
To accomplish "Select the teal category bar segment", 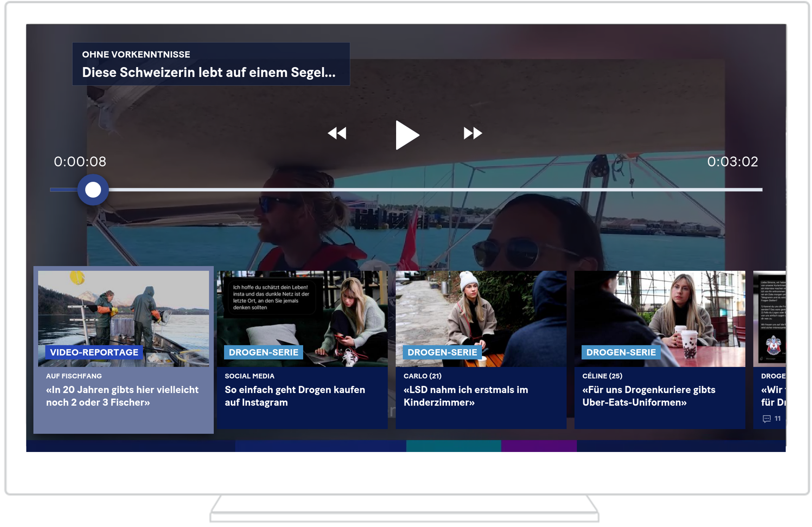I will coord(453,446).
